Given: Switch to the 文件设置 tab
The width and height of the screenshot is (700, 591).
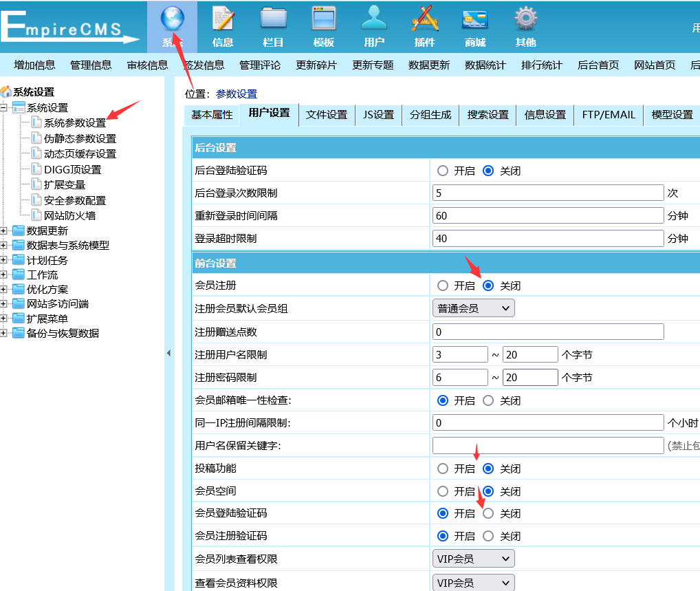Looking at the screenshot, I should [x=327, y=115].
